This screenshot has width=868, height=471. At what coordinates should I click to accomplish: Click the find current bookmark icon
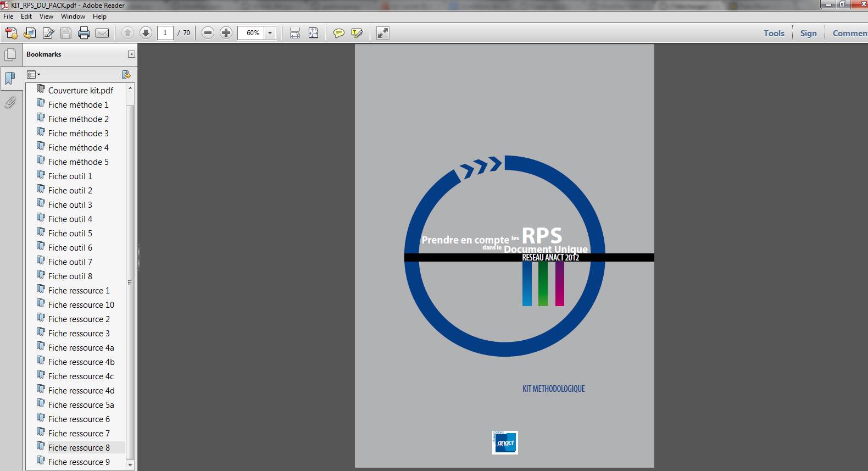click(x=126, y=75)
